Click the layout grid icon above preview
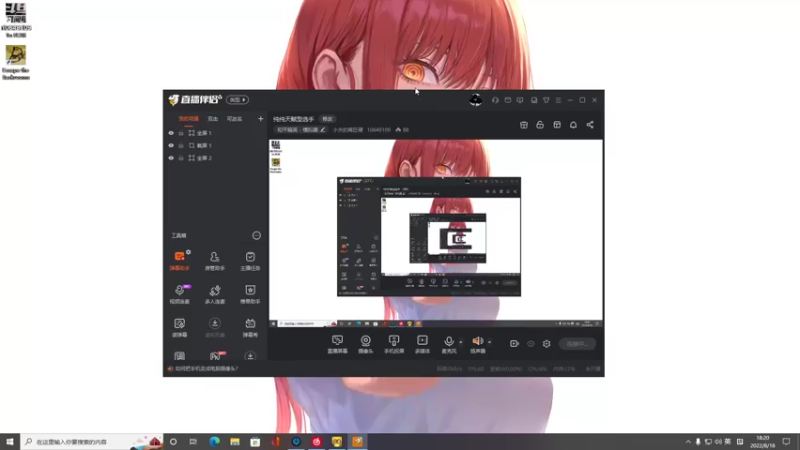Image resolution: width=800 pixels, height=450 pixels. [557, 124]
